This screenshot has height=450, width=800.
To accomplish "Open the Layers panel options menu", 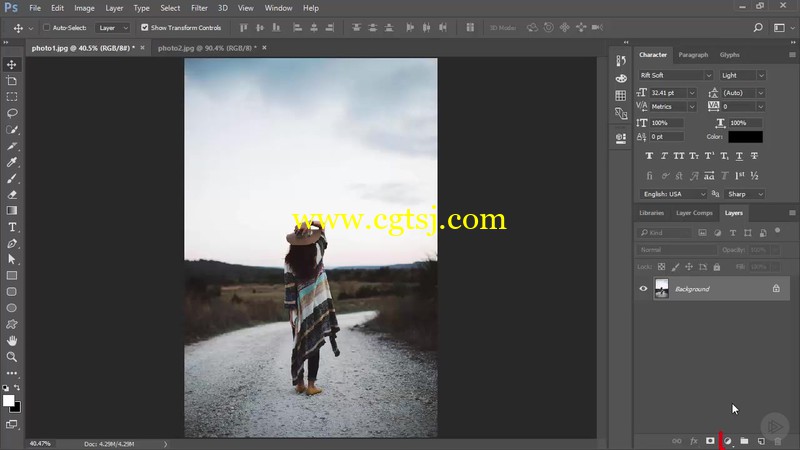I will click(792, 213).
